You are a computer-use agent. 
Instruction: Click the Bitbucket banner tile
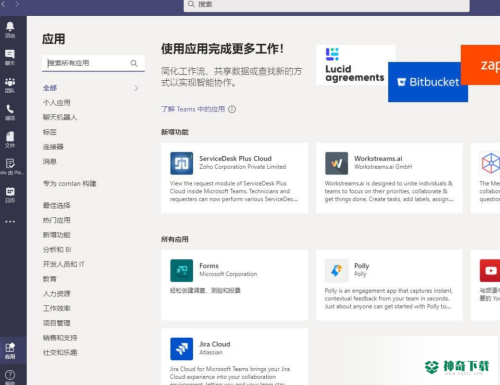click(428, 82)
